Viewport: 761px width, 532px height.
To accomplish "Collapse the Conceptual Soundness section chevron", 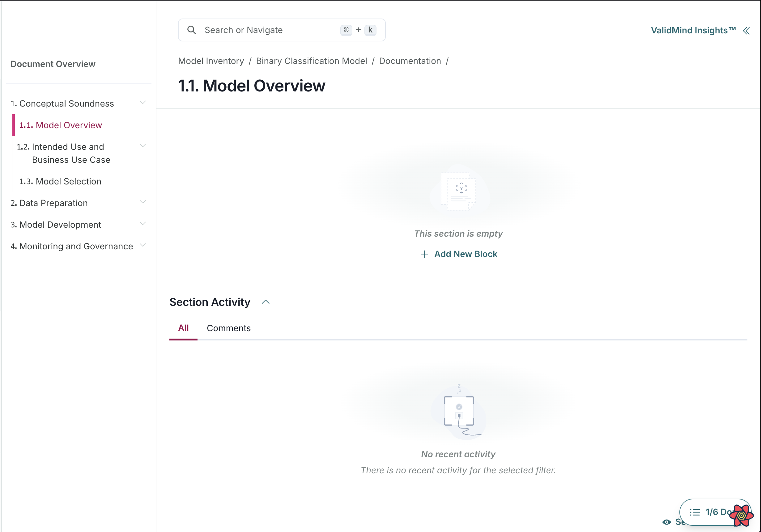I will coord(143,102).
